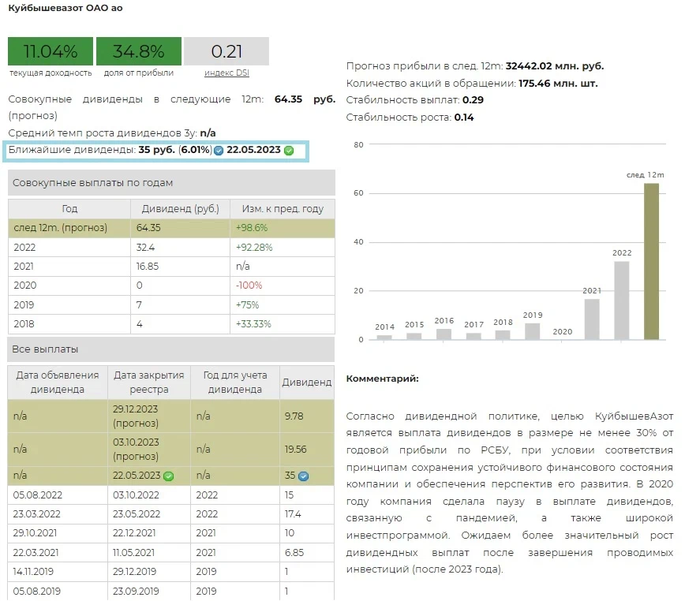Click the 11.04% текущая доходность tile

click(x=51, y=52)
